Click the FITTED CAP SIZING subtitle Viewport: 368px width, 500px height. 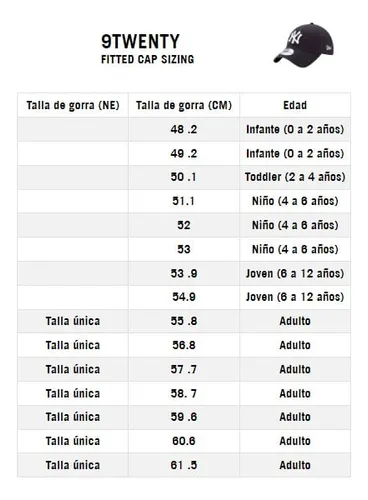pos(148,59)
